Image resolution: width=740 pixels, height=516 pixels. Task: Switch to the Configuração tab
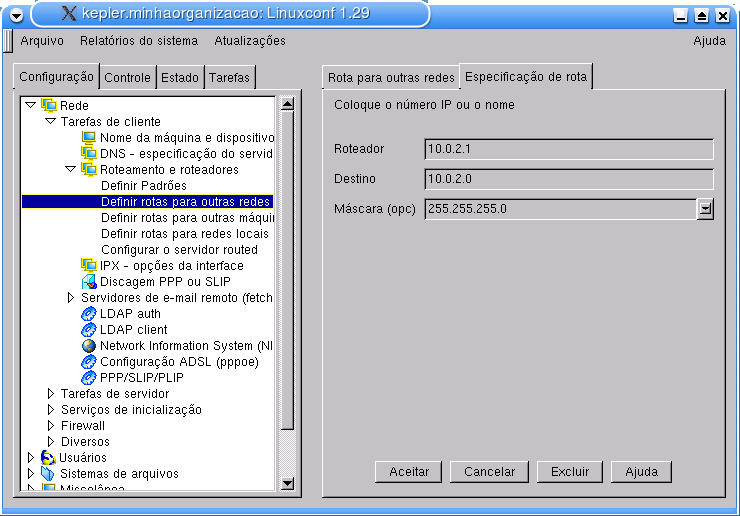(56, 76)
